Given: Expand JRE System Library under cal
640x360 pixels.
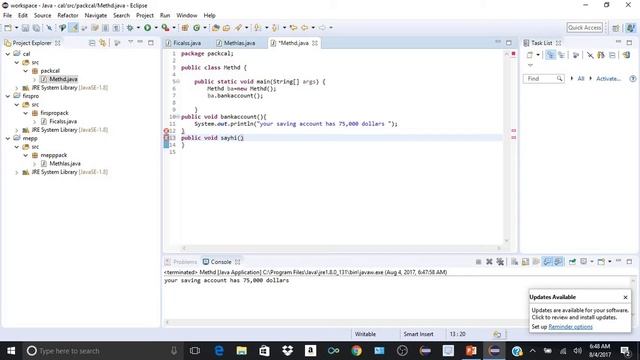Looking at the screenshot, I should point(17,88).
